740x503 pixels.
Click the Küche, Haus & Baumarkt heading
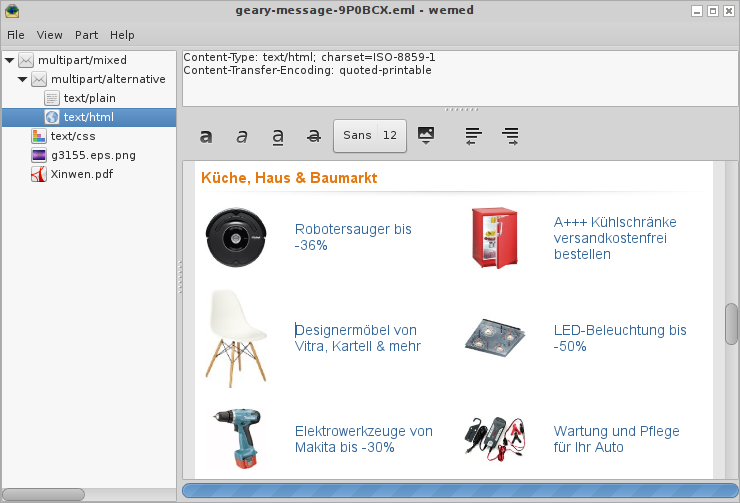tap(289, 178)
